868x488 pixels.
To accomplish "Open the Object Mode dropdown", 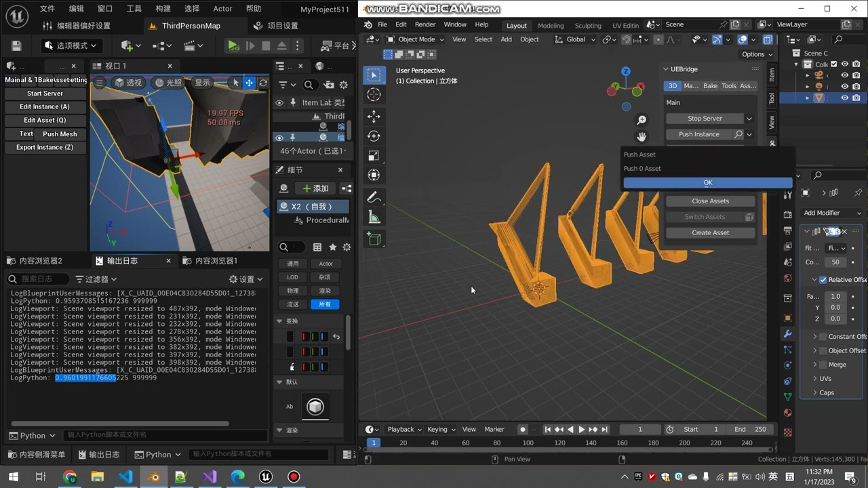I will point(415,39).
